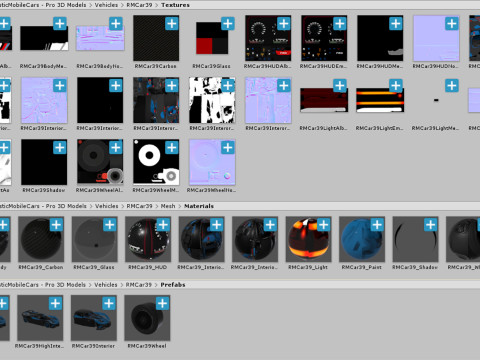Screen dimensions: 480x360
Task: Click the plus icon on the RMCar39_Paint material
Action: pos(377,225)
